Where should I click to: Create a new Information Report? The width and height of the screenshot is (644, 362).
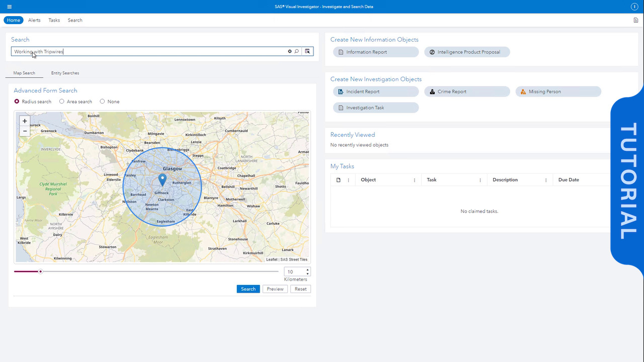point(376,52)
